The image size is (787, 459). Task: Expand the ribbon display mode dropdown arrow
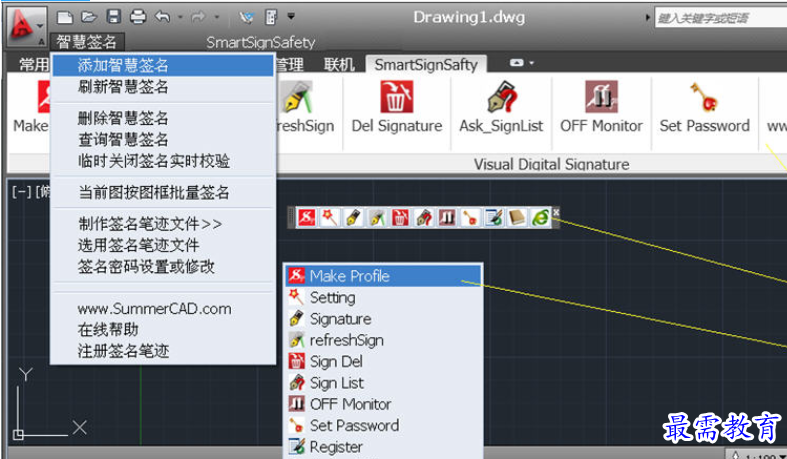tap(532, 63)
